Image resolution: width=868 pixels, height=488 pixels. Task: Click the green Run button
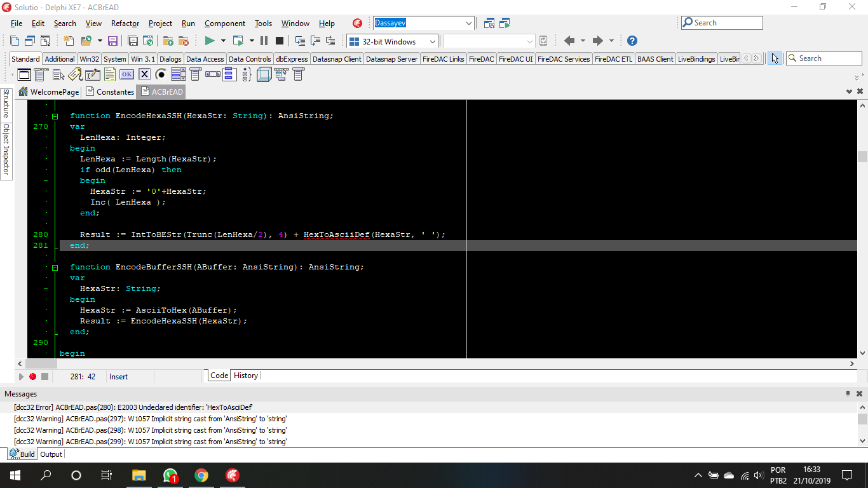pos(210,41)
